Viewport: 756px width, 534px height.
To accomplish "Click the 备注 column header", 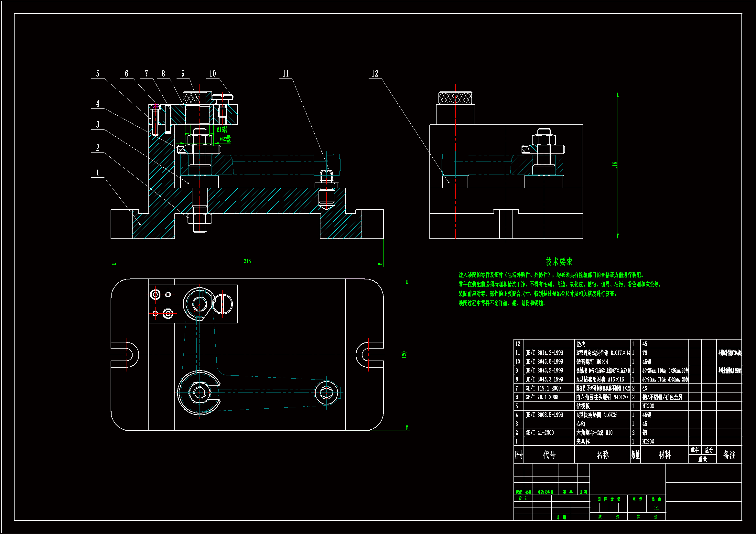I will (x=729, y=455).
